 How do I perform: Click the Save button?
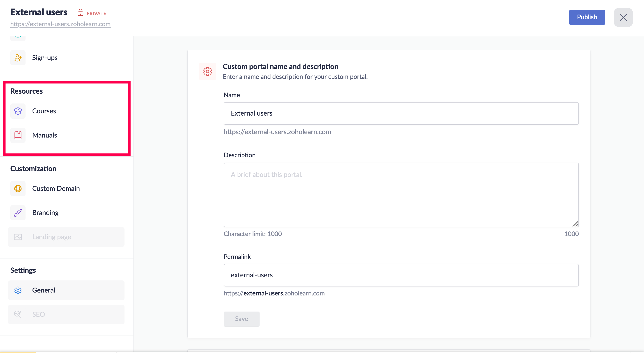241,319
